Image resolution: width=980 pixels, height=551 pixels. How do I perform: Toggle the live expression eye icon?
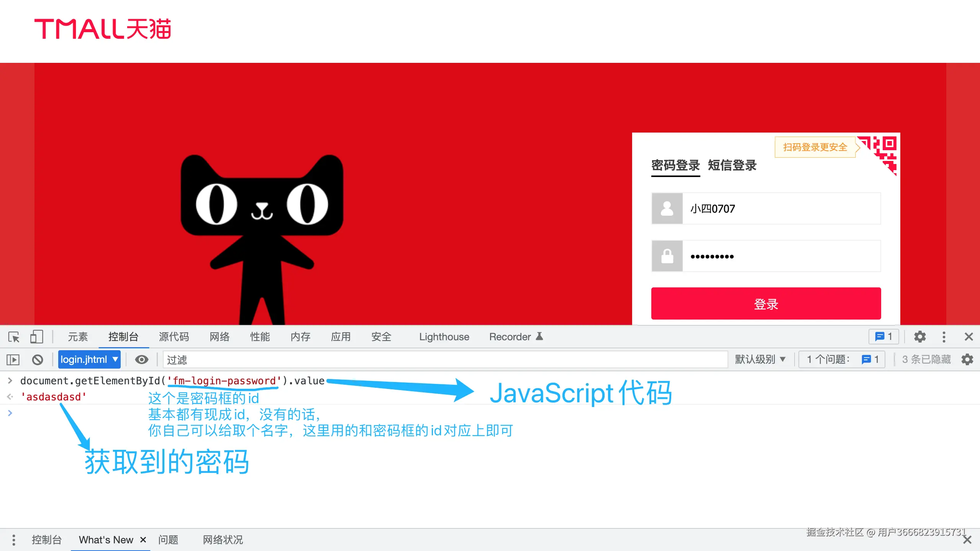141,359
